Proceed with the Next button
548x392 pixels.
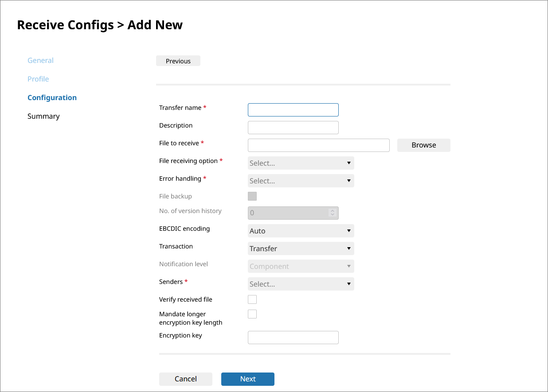[x=248, y=379]
